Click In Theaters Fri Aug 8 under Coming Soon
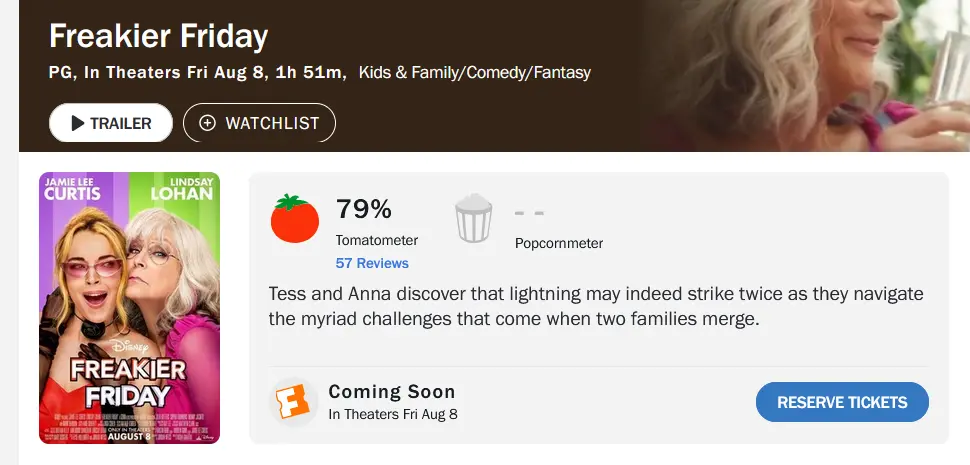Image resolution: width=970 pixels, height=465 pixels. pyautogui.click(x=393, y=414)
